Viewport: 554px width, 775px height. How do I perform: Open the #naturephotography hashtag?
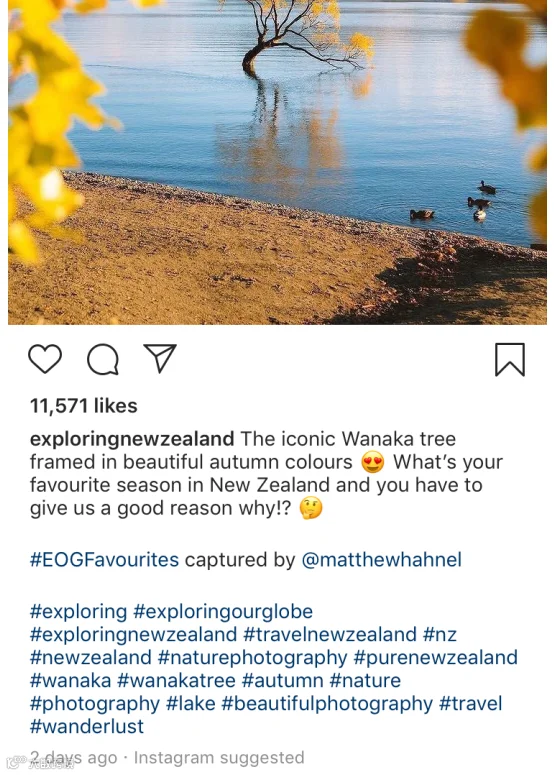[253, 657]
